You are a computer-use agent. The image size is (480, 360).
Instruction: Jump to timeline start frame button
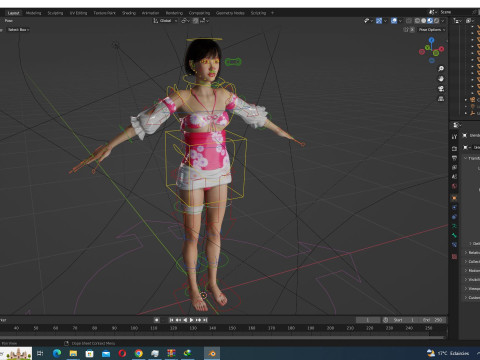pos(171,320)
